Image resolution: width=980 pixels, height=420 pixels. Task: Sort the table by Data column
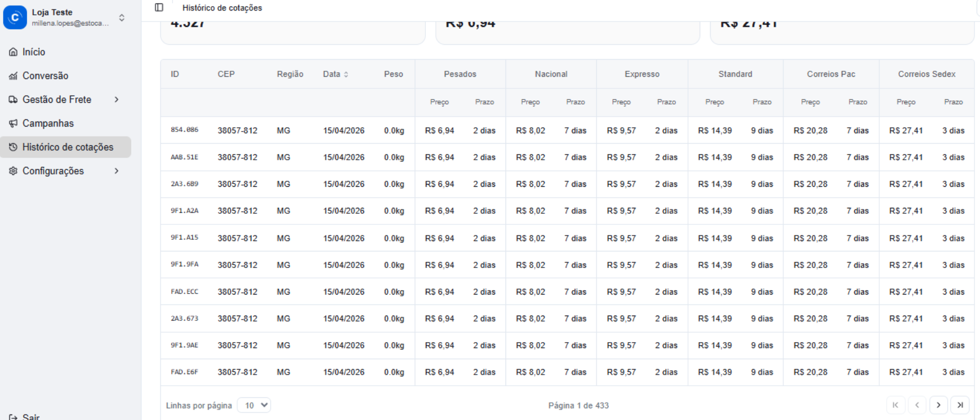pos(335,74)
